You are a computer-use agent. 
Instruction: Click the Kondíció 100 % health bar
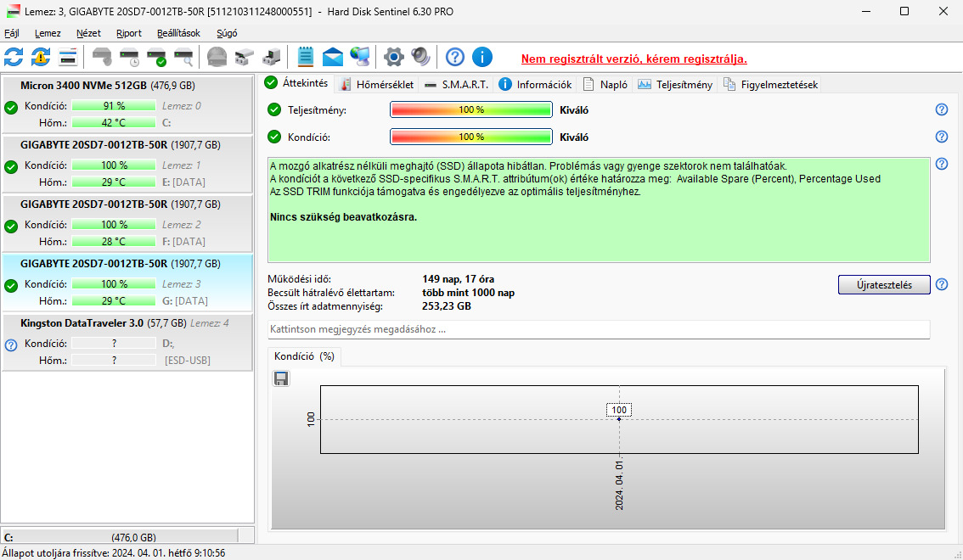[x=471, y=137]
